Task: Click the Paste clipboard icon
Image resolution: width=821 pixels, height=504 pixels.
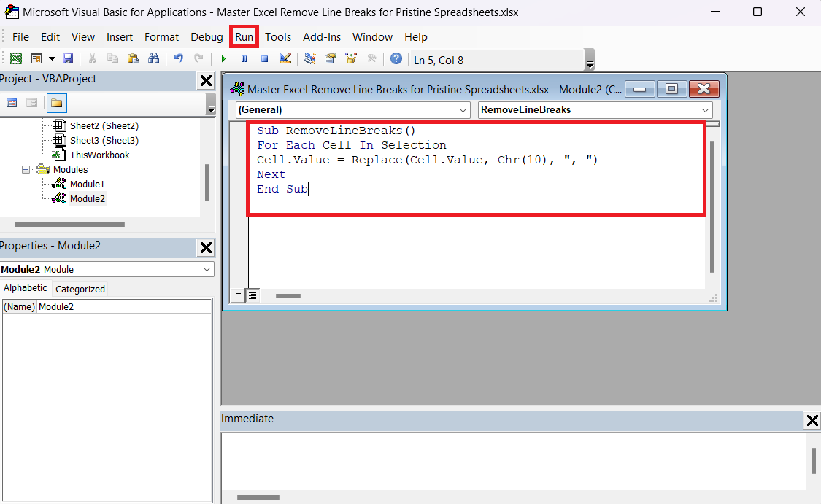Action: tap(133, 58)
